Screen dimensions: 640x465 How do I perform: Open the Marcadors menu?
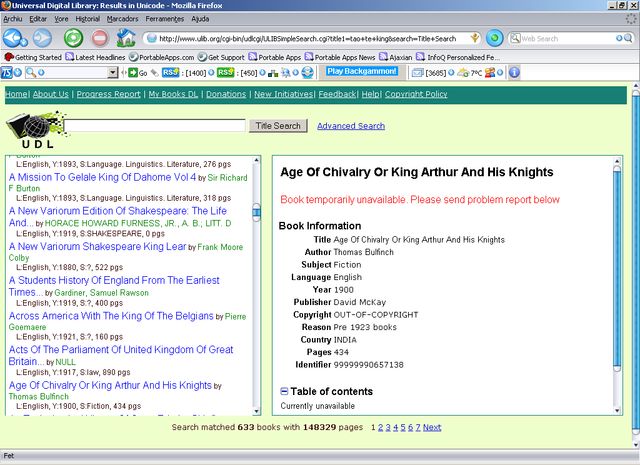(x=122, y=19)
